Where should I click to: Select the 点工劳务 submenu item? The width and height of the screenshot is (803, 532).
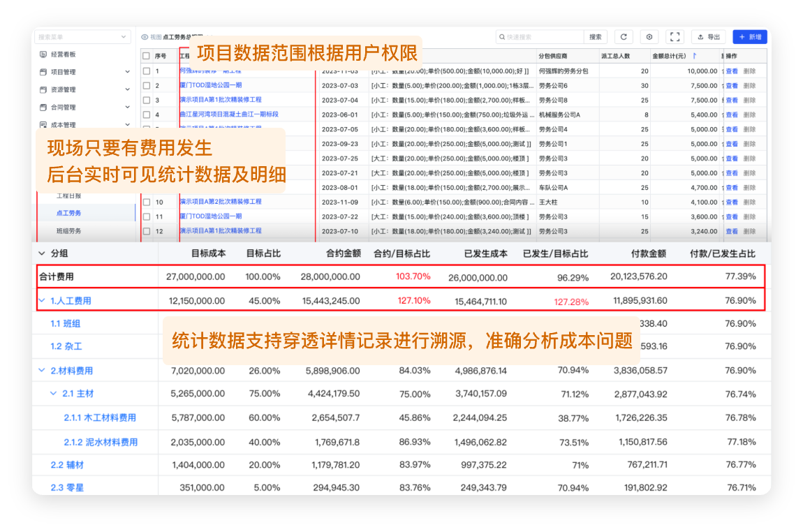[x=68, y=213]
